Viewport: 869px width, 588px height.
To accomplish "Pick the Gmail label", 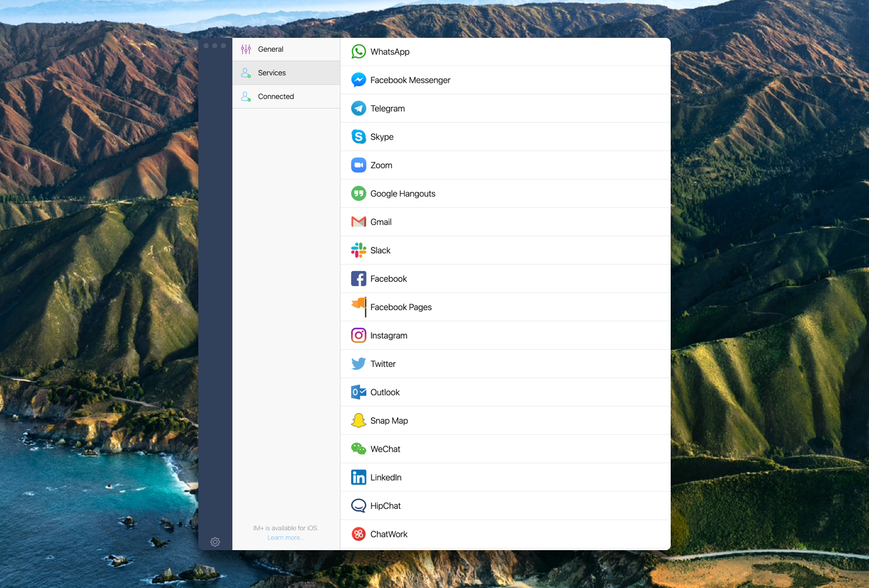I will 381,222.
